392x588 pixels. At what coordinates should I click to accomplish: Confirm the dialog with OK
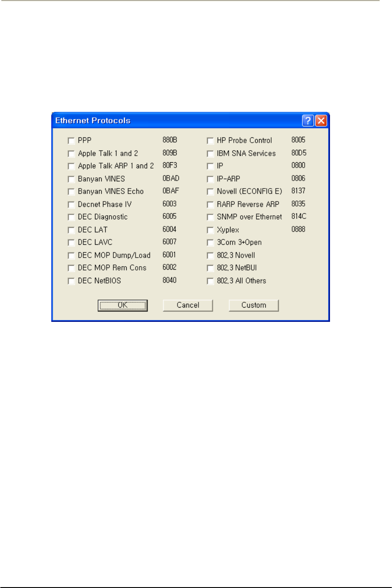click(x=123, y=305)
